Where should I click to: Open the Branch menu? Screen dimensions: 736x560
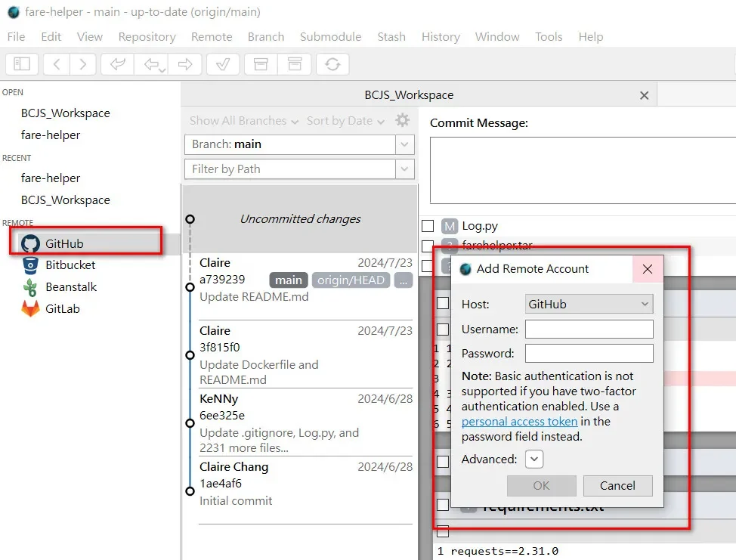(266, 36)
